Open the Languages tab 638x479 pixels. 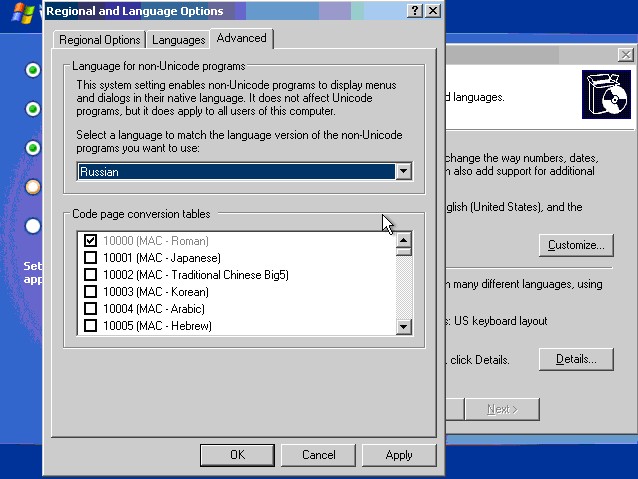179,40
